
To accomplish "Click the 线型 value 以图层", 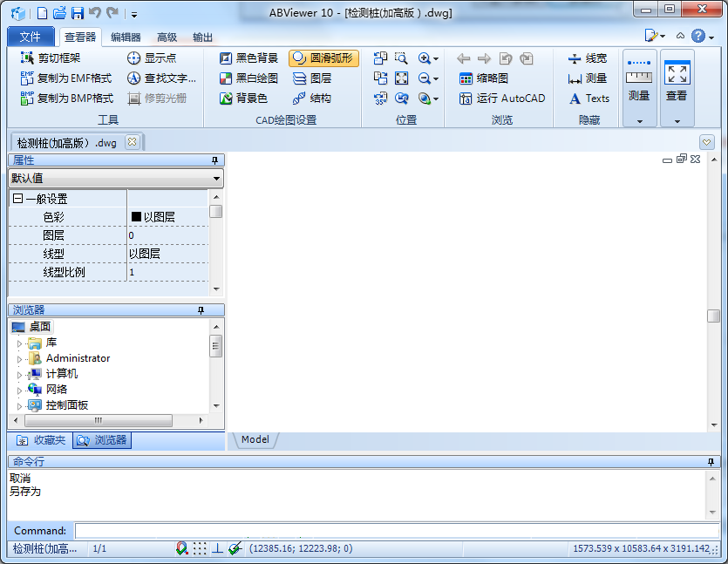I will tap(145, 254).
